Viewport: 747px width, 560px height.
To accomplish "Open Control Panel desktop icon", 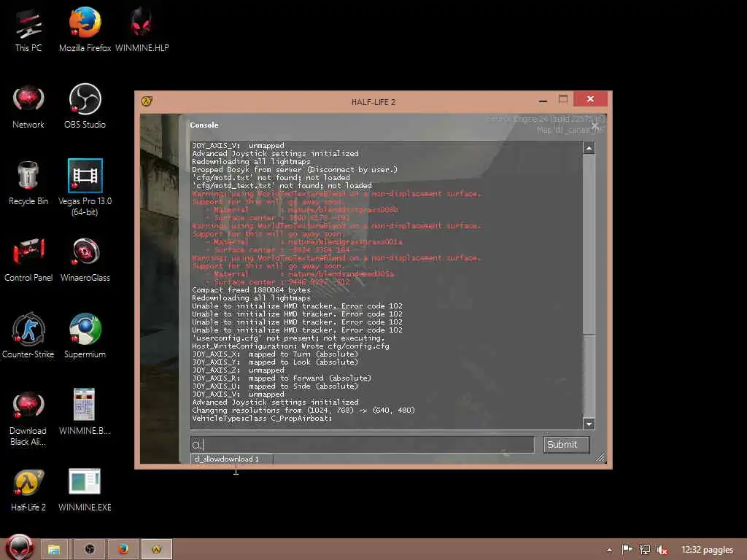I will [x=28, y=260].
